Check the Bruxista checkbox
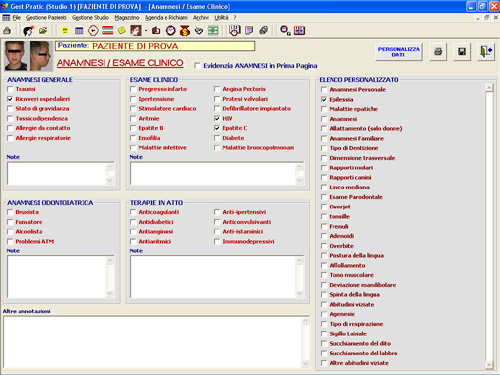This screenshot has width=500, height=375. 10,212
